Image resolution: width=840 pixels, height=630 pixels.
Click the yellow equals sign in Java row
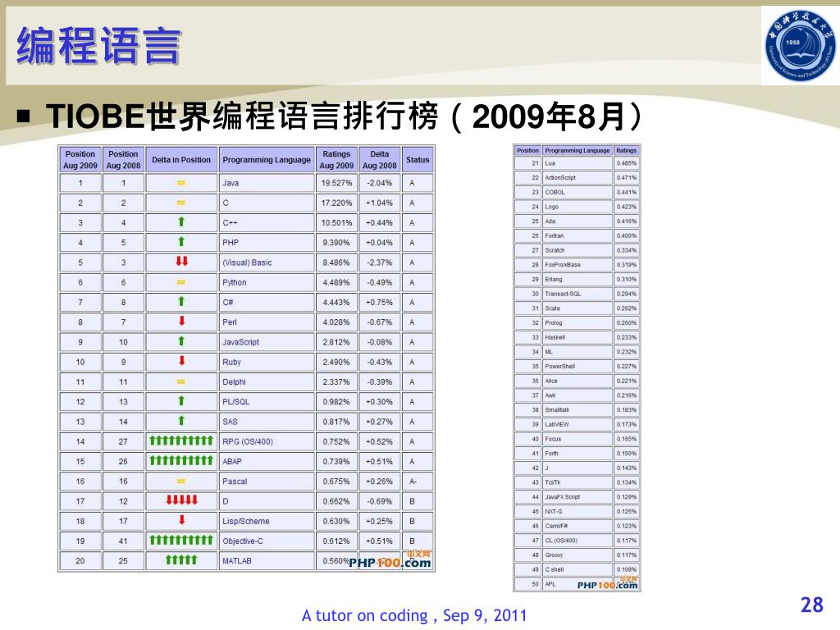[x=181, y=183]
